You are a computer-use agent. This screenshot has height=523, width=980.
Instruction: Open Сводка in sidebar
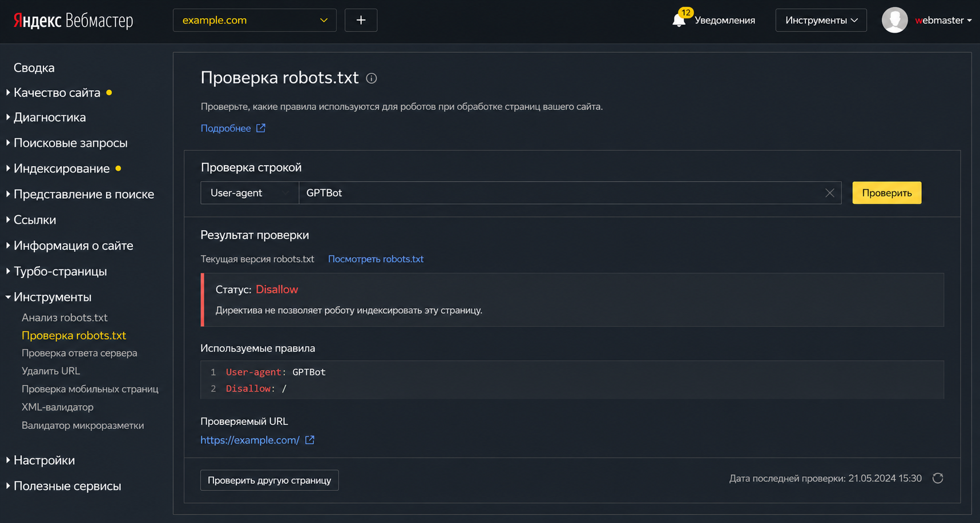(x=34, y=68)
